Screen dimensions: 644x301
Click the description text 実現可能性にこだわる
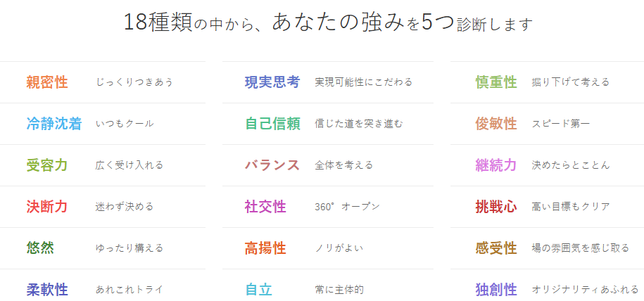click(x=363, y=82)
